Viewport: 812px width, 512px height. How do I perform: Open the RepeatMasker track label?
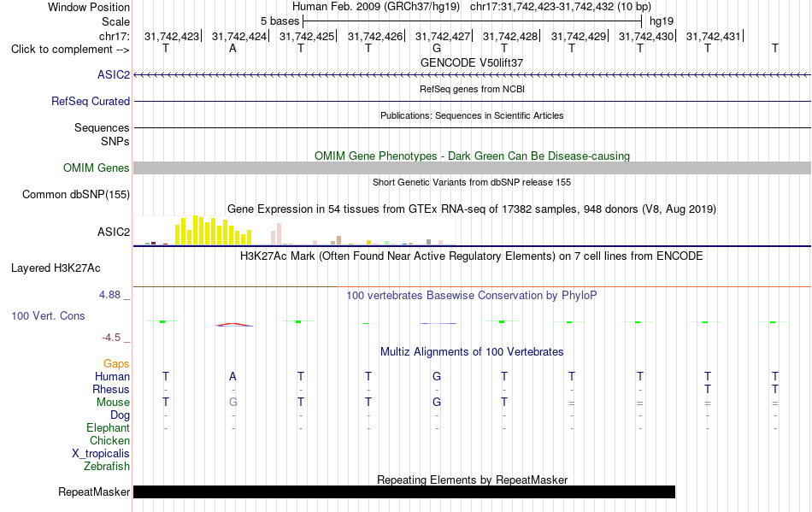pyautogui.click(x=94, y=491)
